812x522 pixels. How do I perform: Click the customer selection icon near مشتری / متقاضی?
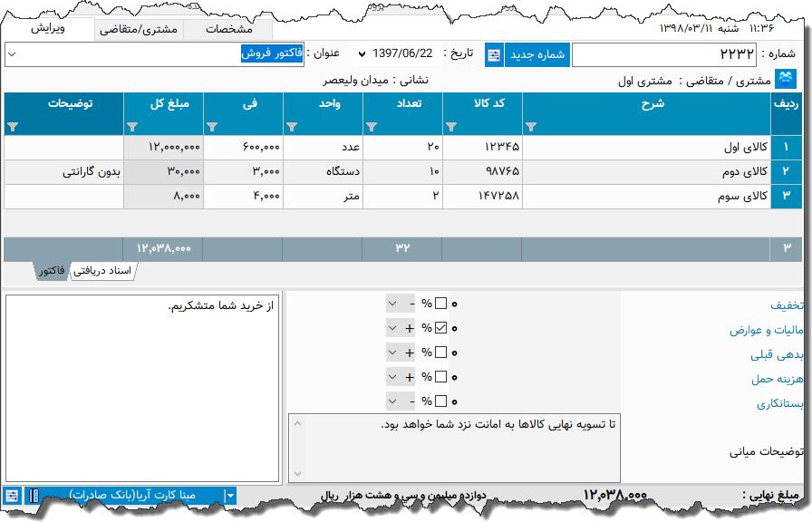pos(788,78)
